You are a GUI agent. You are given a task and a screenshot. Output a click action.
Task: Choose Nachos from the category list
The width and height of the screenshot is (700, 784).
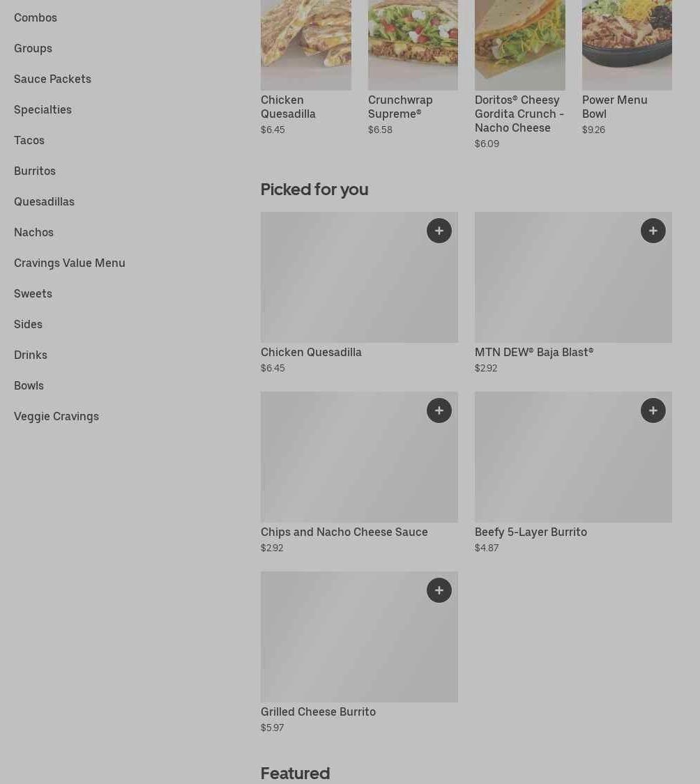click(x=33, y=232)
